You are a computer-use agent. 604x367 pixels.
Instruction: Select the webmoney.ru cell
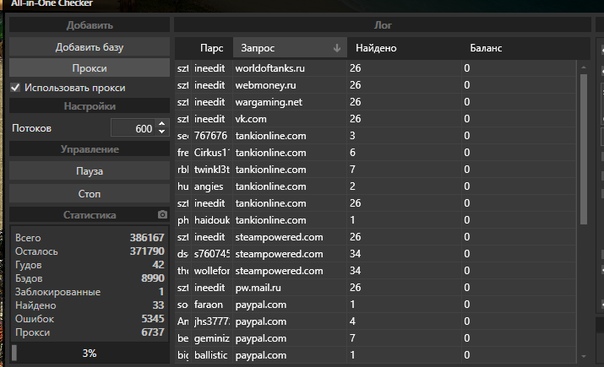pyautogui.click(x=289, y=85)
